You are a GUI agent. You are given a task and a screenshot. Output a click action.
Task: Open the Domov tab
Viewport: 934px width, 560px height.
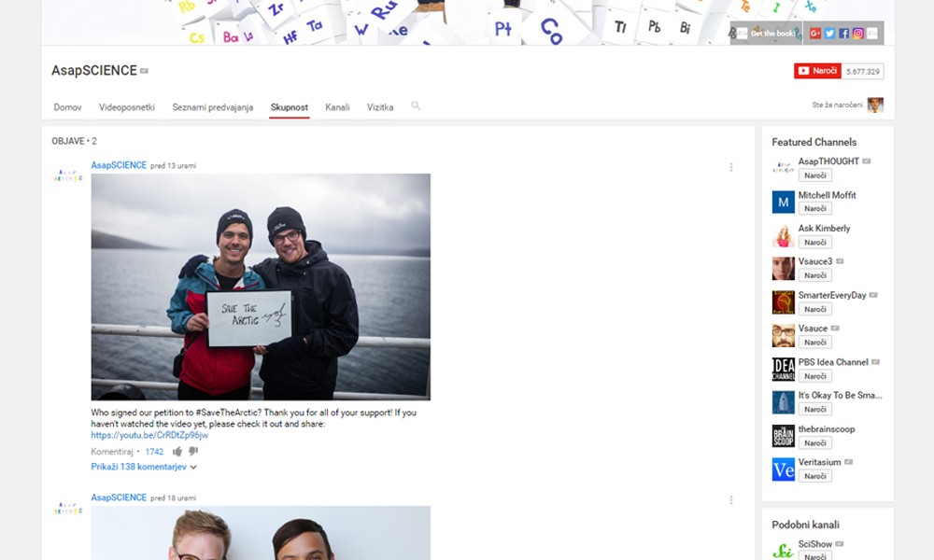pos(67,107)
